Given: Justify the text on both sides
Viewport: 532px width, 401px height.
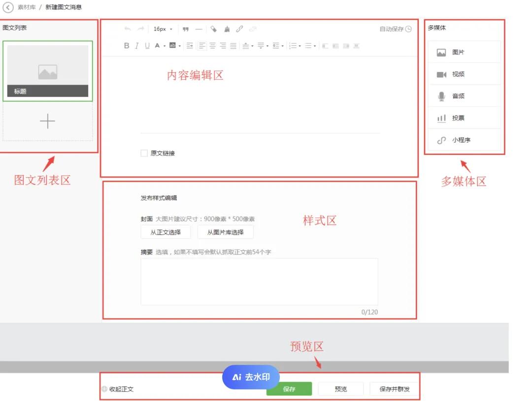Looking at the screenshot, I should (233, 46).
